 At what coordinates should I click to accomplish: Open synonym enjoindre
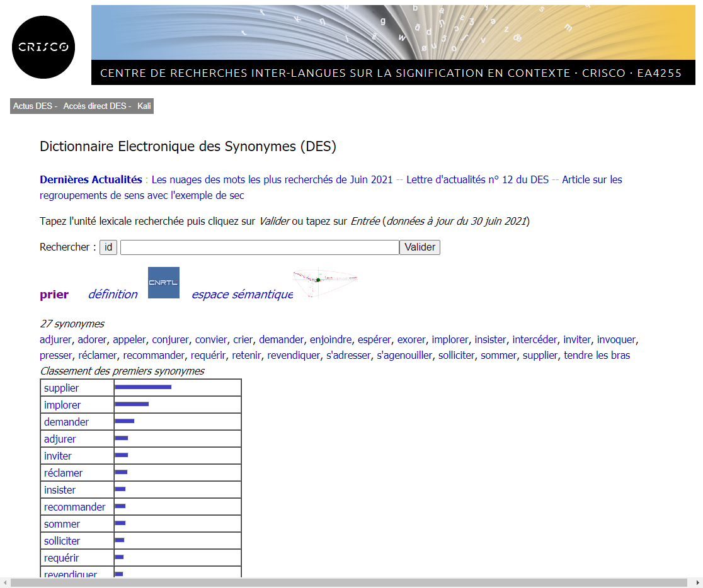331,340
